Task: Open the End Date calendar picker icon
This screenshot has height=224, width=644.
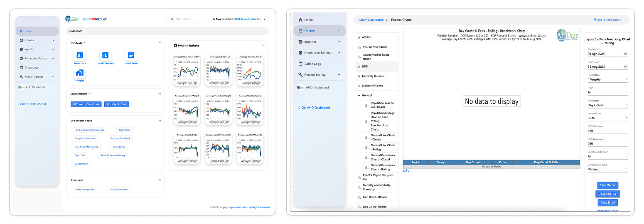Action: coord(626,67)
